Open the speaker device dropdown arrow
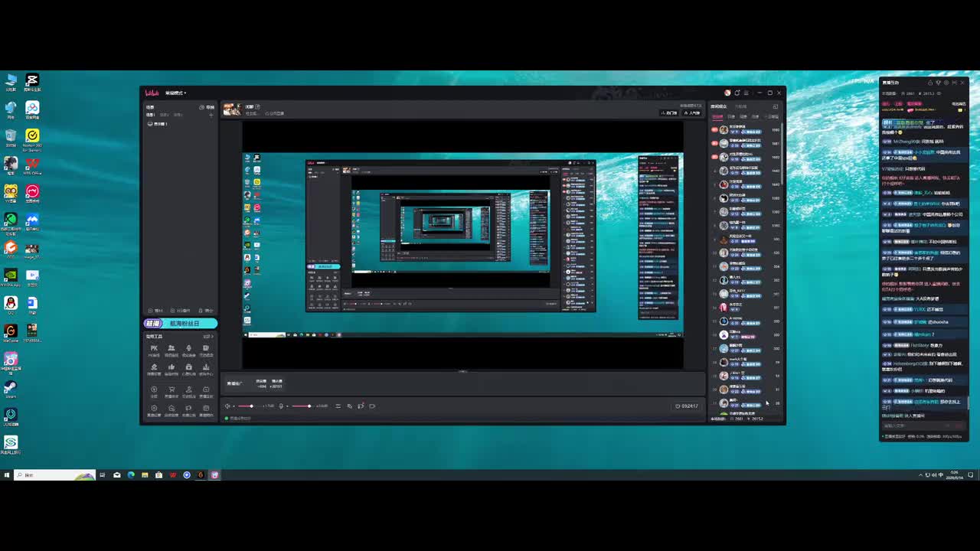 tap(234, 406)
